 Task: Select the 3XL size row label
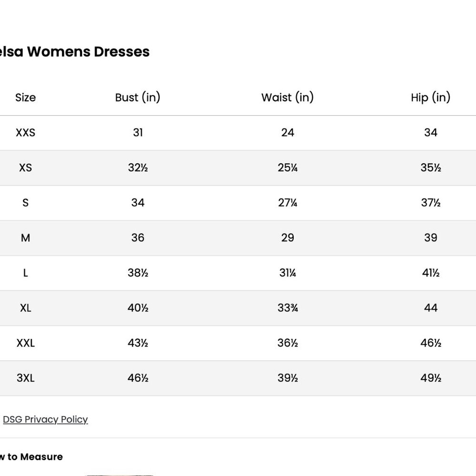(26, 378)
